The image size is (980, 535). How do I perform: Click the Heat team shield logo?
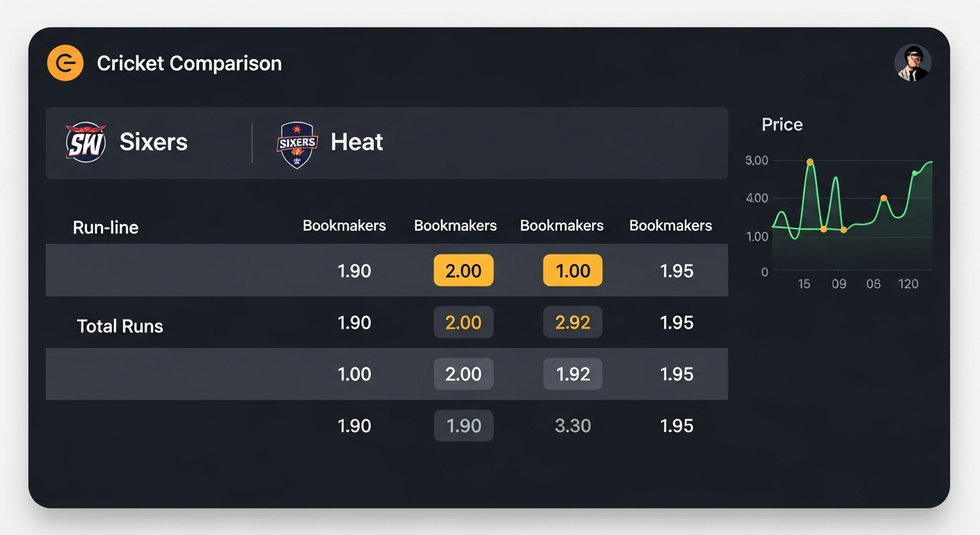[297, 144]
